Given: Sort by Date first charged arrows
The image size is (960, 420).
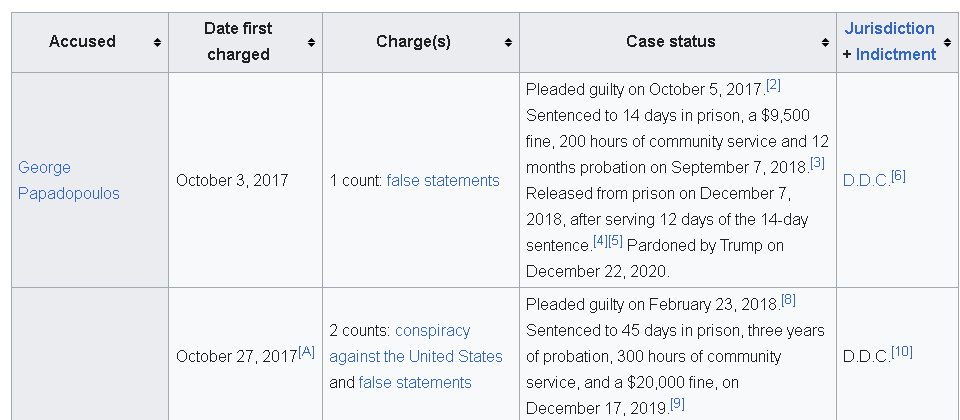Looking at the screenshot, I should coord(311,42).
